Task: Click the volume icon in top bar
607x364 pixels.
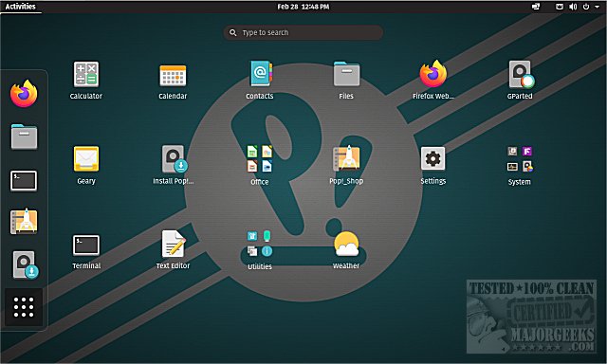Action: (573, 7)
